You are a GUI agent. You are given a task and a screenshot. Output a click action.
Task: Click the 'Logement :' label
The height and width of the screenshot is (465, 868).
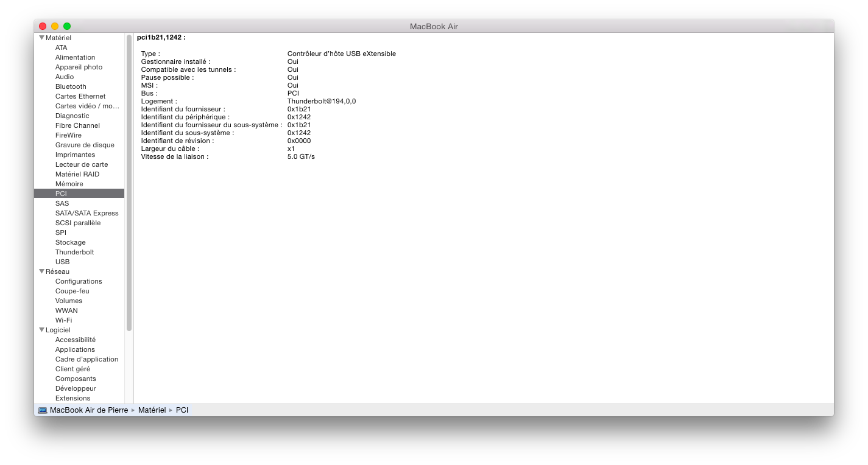click(x=159, y=101)
